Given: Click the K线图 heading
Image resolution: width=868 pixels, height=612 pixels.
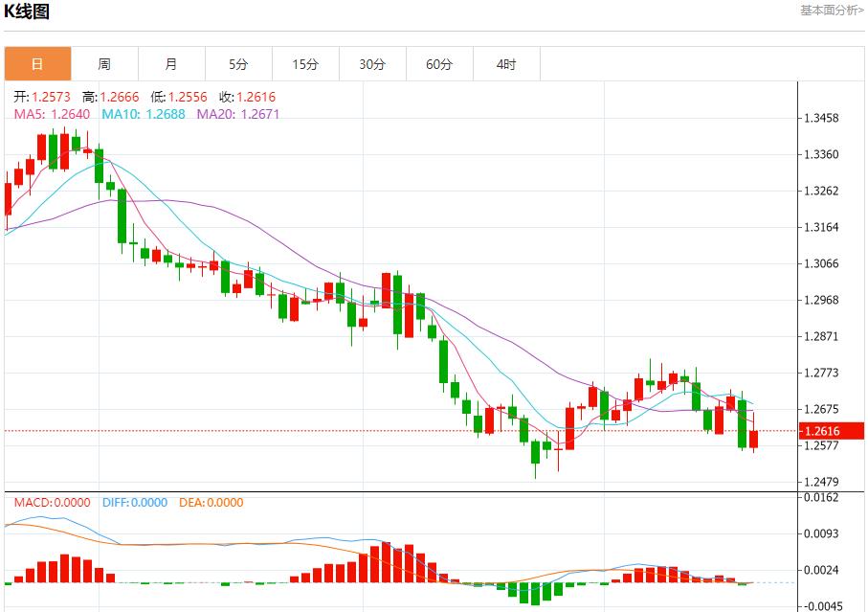Looking at the screenshot, I should [x=27, y=12].
